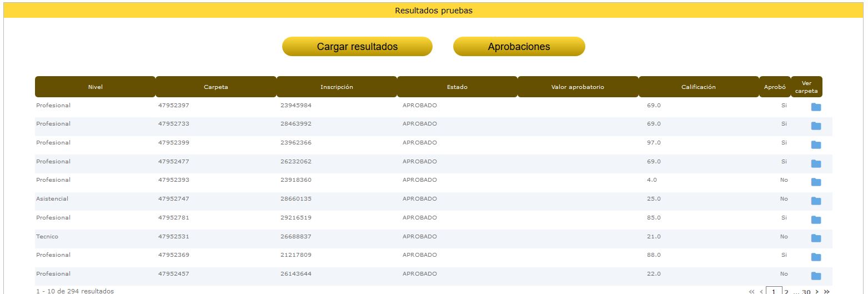The width and height of the screenshot is (868, 294).
Task: Click the Inscripción column header
Action: tap(337, 87)
